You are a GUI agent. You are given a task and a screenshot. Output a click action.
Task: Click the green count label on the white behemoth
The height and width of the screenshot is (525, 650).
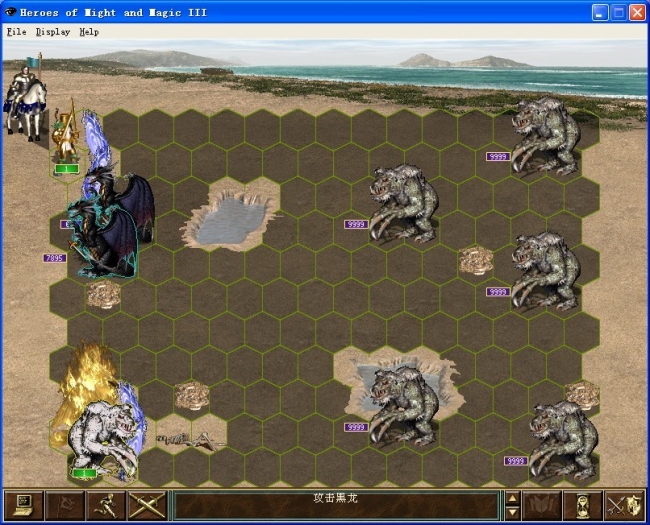tap(84, 473)
